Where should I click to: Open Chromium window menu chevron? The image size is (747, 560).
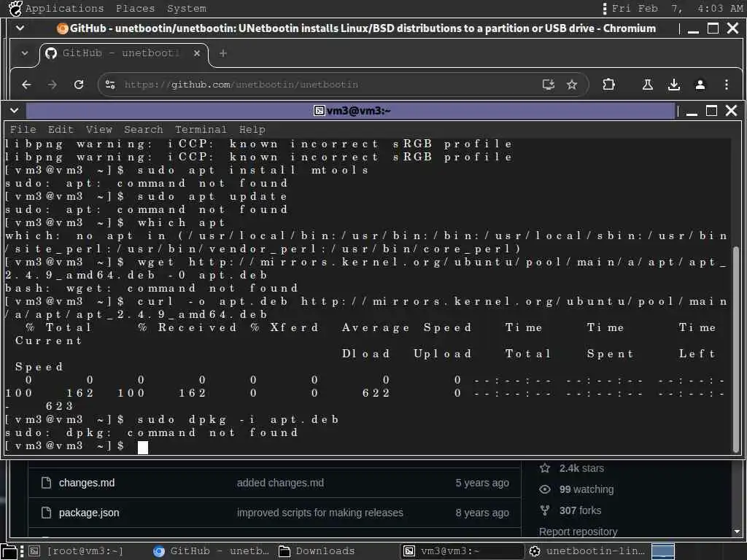20,28
